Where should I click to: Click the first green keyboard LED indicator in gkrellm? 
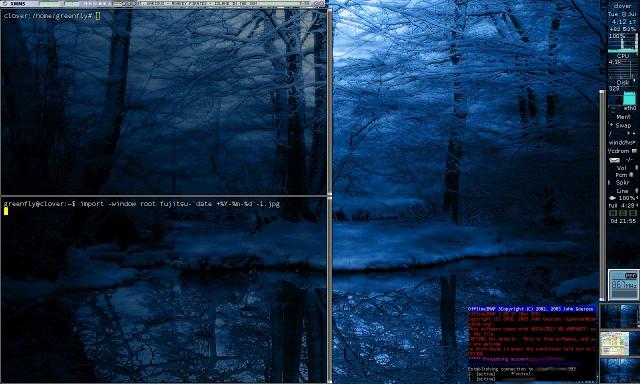613,213
